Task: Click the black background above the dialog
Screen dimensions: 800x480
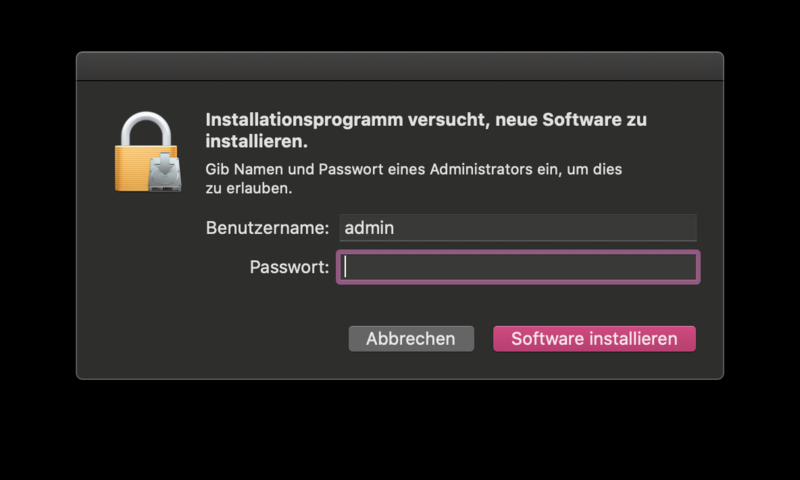Action: pos(400,25)
